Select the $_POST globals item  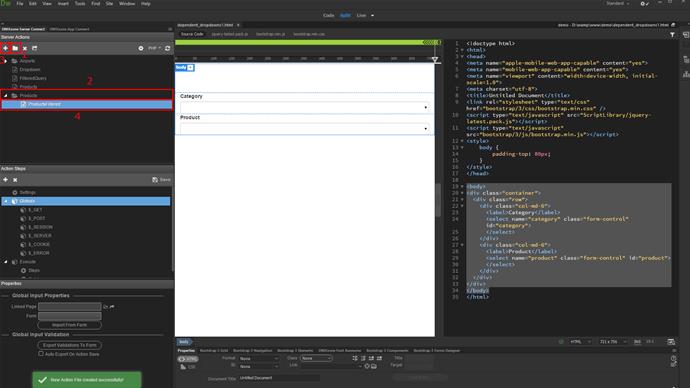pos(37,219)
